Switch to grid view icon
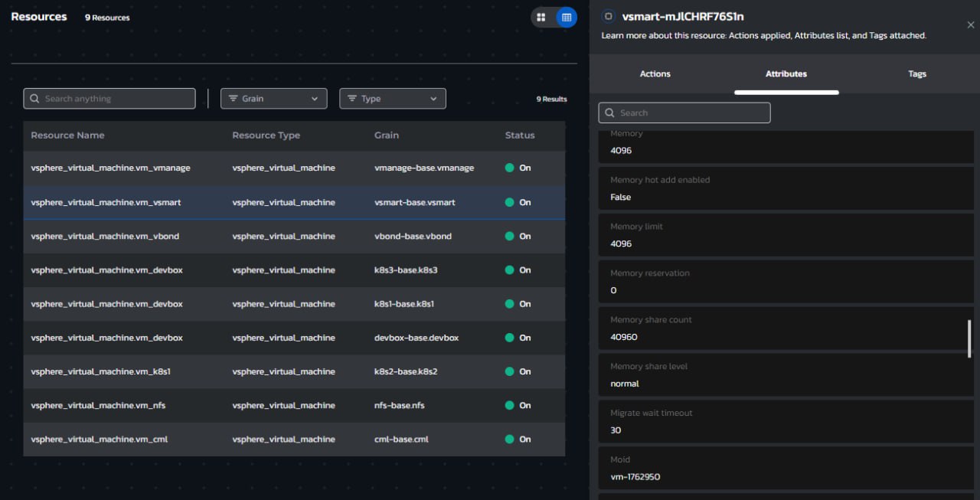The height and width of the screenshot is (500, 980). point(541,17)
